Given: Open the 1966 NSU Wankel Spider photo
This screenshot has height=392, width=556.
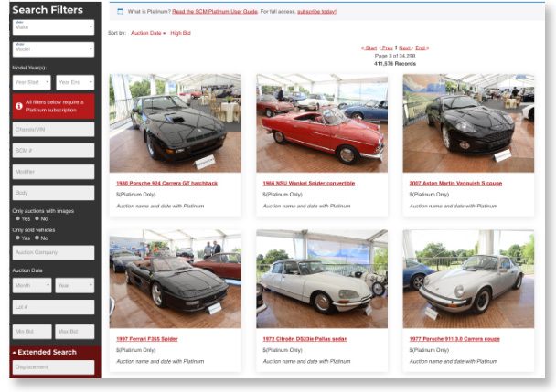Looking at the screenshot, I should tap(322, 122).
